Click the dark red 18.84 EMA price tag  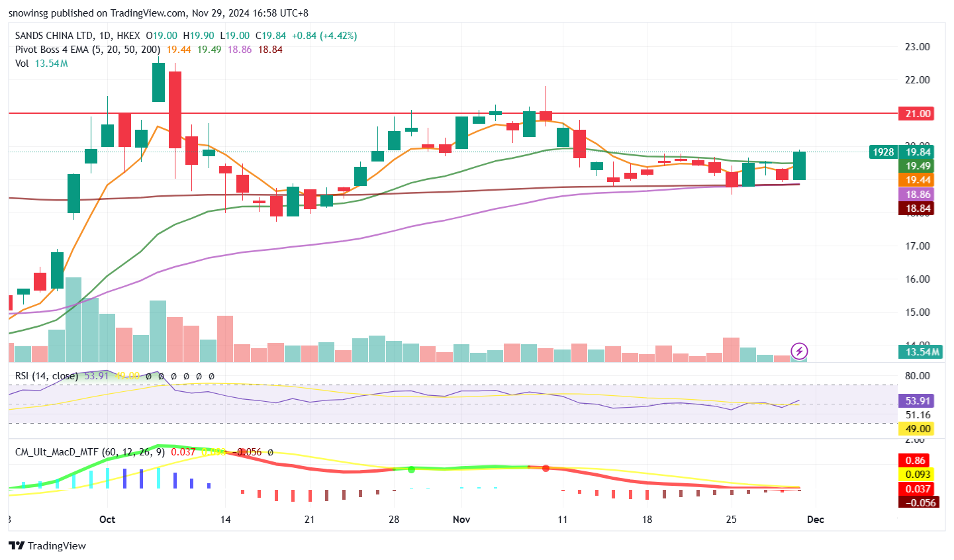918,209
